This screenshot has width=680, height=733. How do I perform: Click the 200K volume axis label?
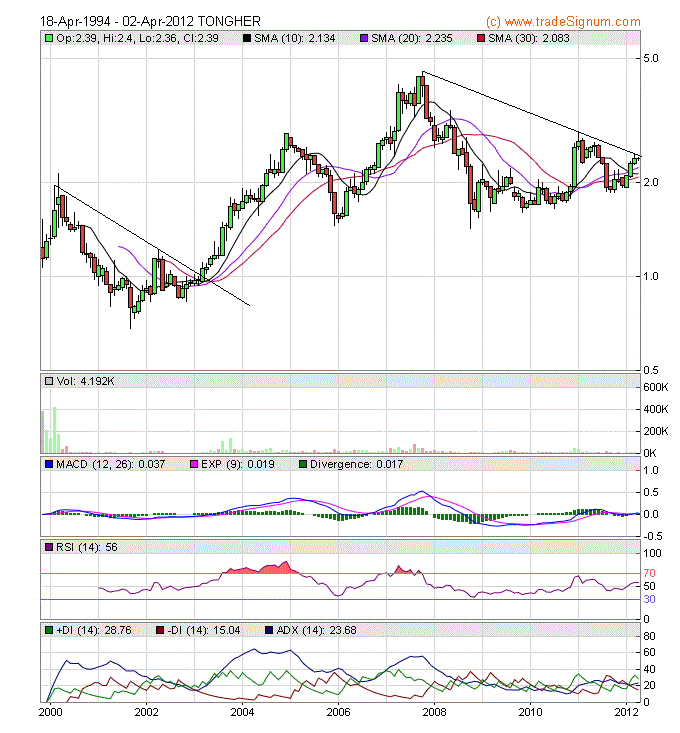point(656,431)
